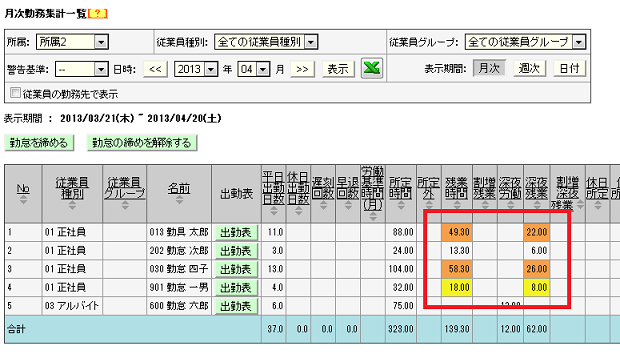Click the name 030 勤怠 四子
This screenshot has height=362, width=620.
[x=179, y=269]
